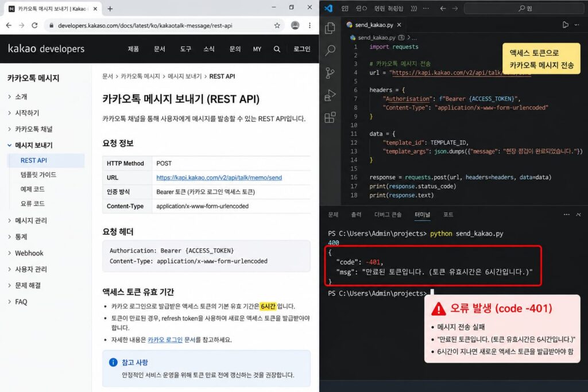
Task: Run the Python file with the play icon
Action: [566, 25]
